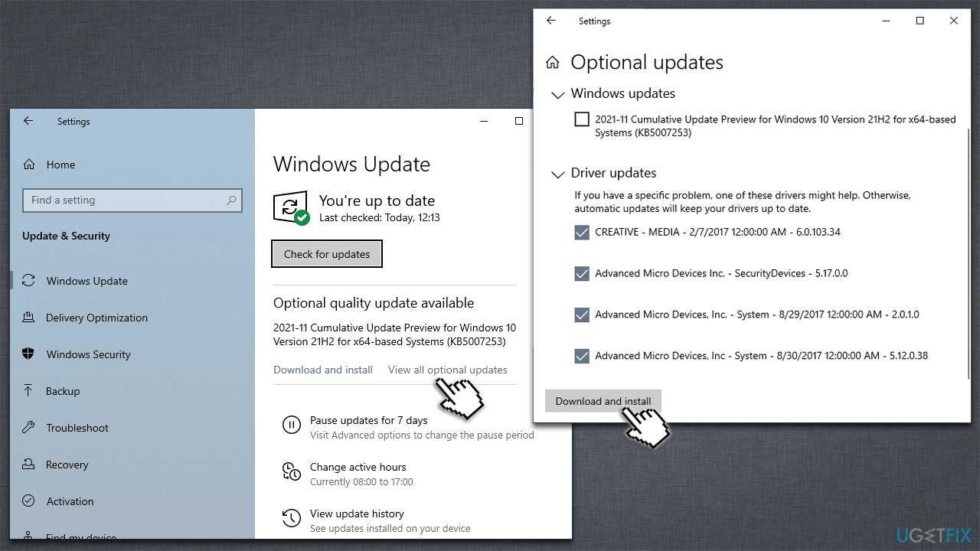This screenshot has width=980, height=551.
Task: Click the up-to-date status icon with green check
Action: (292, 207)
